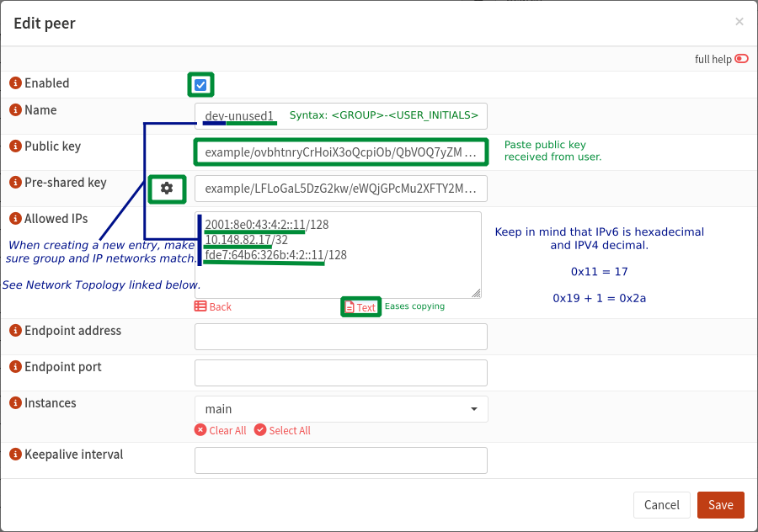Click the info icon beside Pre-shared key
Viewport: 758px width, 532px height.
coord(15,183)
